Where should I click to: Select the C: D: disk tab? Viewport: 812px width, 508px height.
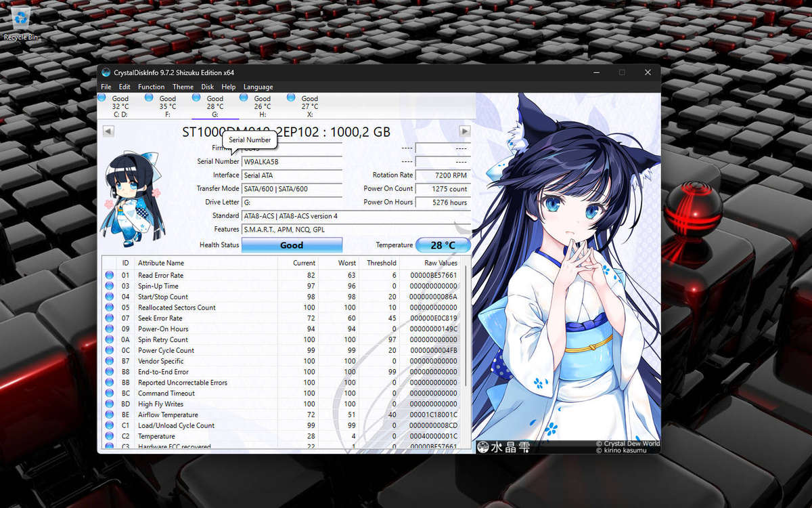[120, 106]
